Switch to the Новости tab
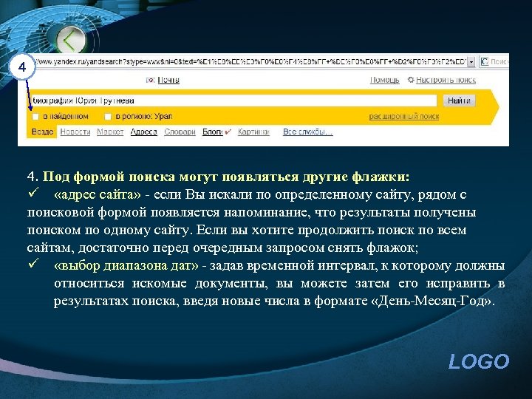This screenshot has height=399, width=532. [75, 132]
